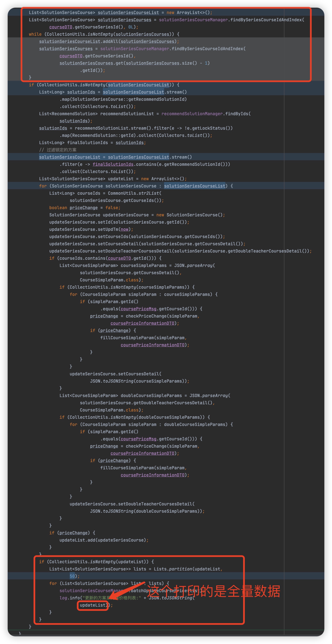Click "JSON.toJSONString(courseSimpleParams)" expression
Viewport: 332px width, 644px height.
coord(138,382)
